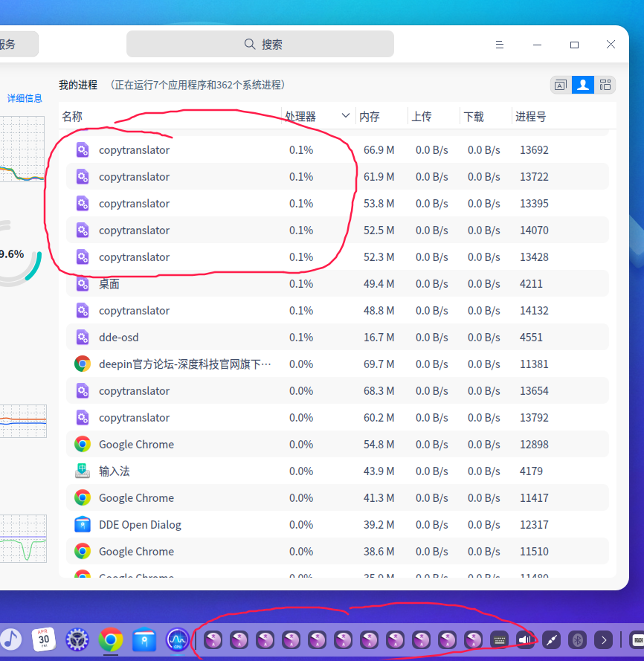Viewport: 644px width, 661px height.
Task: Select copytranslator process with PID 13692
Action: pos(338,149)
